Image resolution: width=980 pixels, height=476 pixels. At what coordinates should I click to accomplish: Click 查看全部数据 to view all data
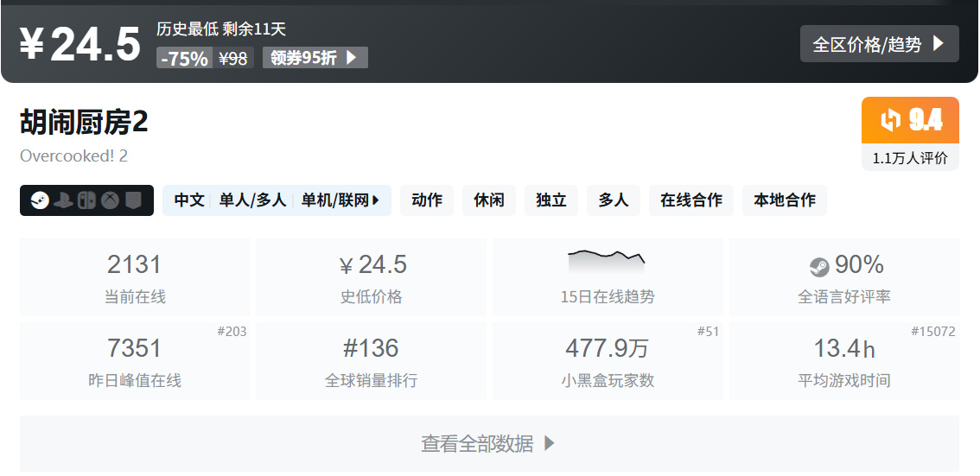489,443
